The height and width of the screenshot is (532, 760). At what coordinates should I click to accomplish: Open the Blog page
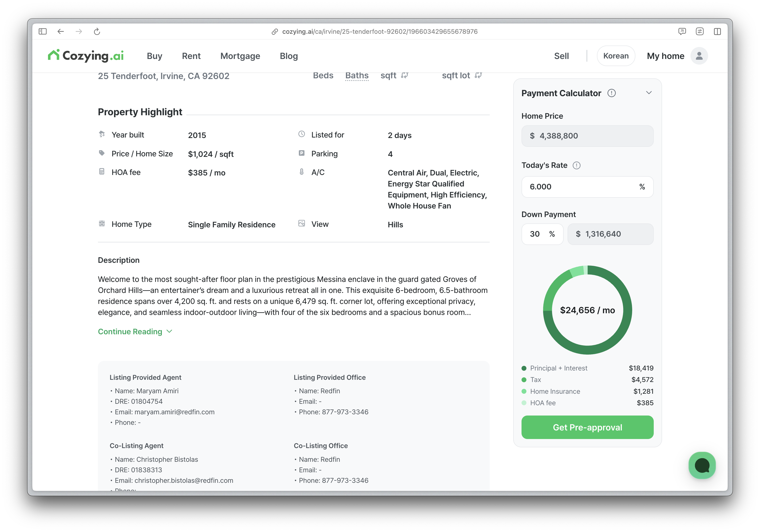click(289, 56)
